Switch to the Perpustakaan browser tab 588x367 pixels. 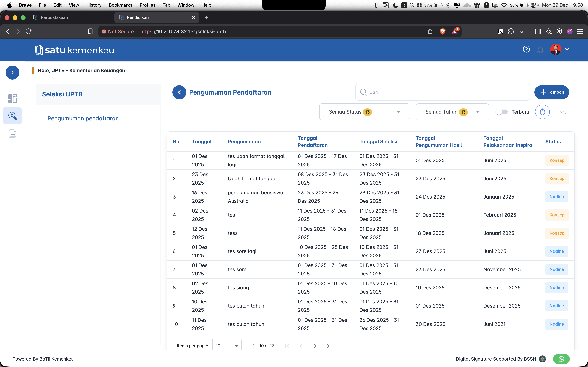pyautogui.click(x=54, y=17)
